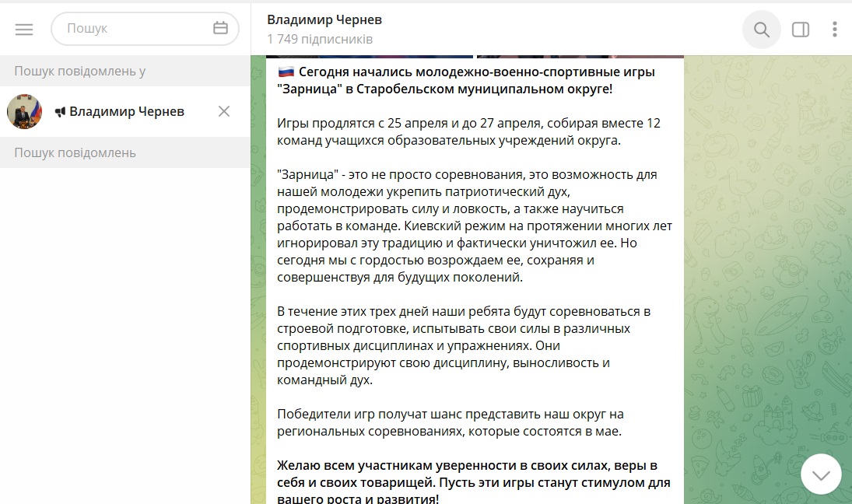Open the hamburger main menu
852x504 pixels.
pos(24,29)
